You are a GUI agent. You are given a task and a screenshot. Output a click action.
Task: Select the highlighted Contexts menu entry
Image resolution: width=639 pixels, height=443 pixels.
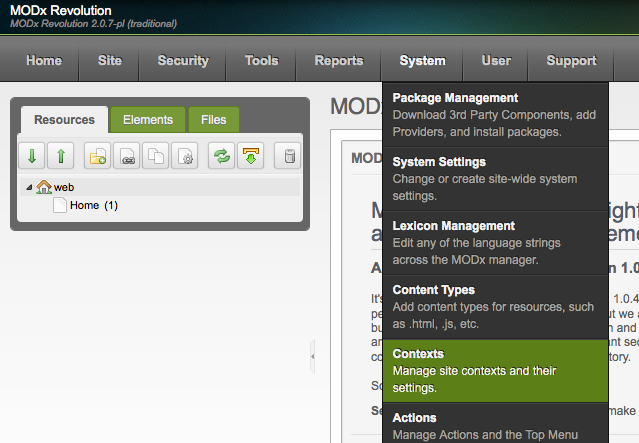[496, 371]
